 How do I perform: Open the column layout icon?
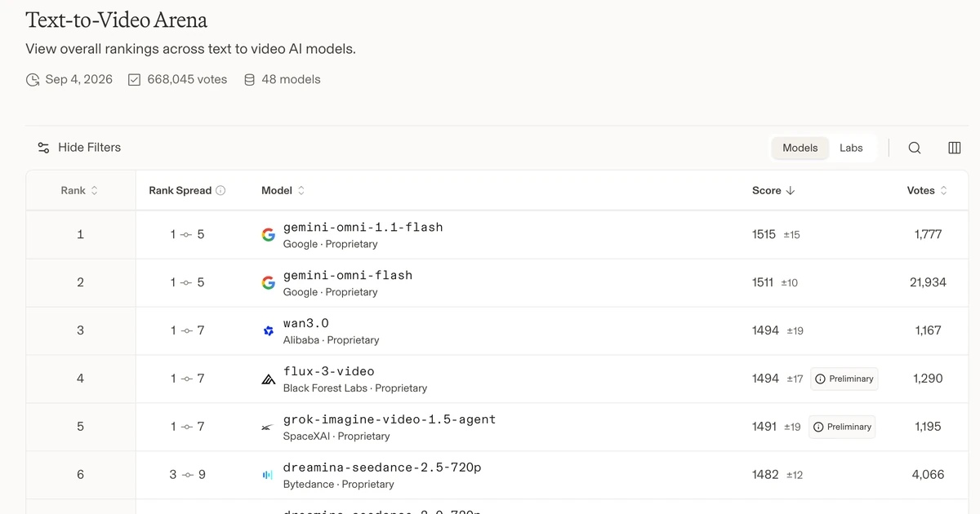(954, 148)
